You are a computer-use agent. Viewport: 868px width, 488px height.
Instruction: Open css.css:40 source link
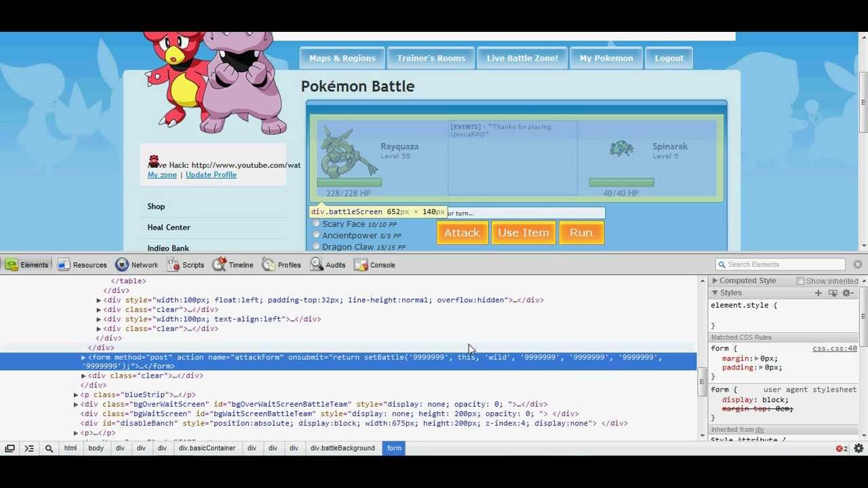click(x=835, y=348)
